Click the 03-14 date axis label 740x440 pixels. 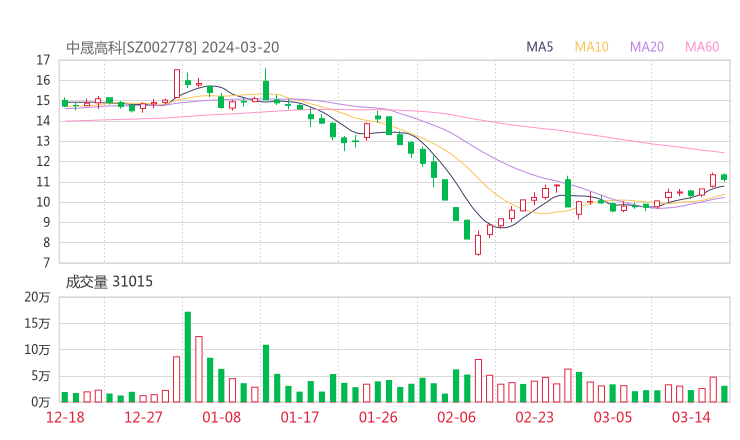691,417
